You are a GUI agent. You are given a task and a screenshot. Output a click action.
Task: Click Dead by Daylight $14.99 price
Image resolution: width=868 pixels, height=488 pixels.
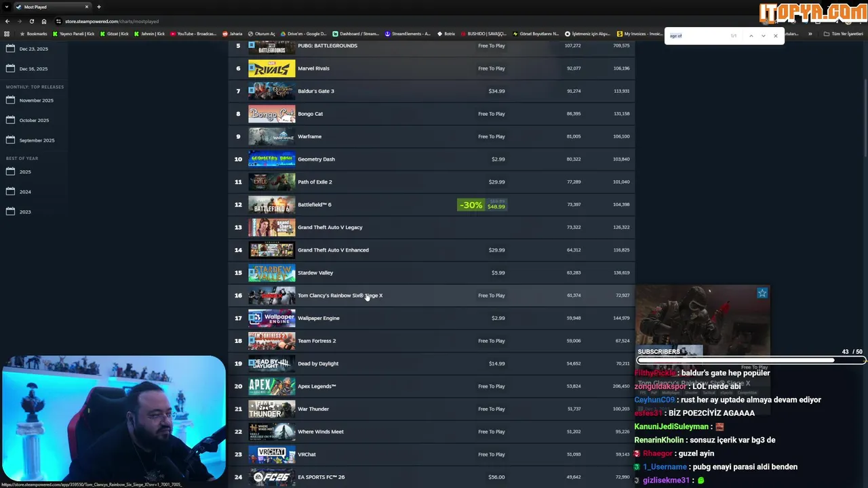(497, 363)
